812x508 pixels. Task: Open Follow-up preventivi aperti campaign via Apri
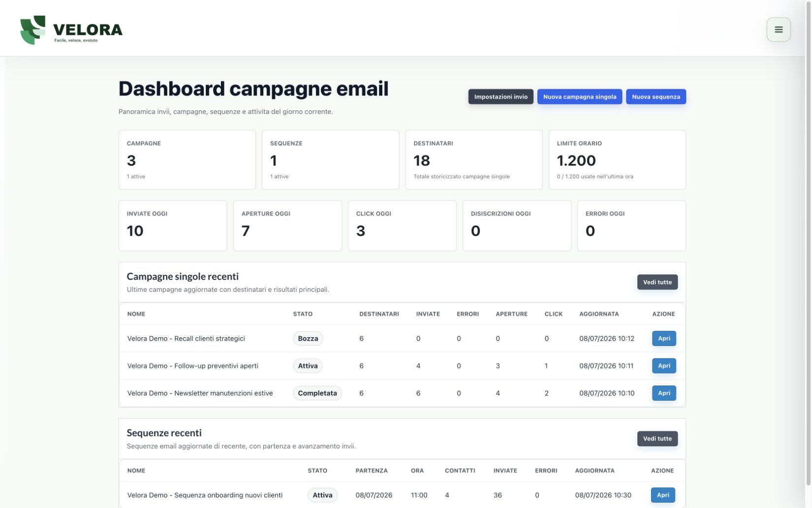coord(664,366)
